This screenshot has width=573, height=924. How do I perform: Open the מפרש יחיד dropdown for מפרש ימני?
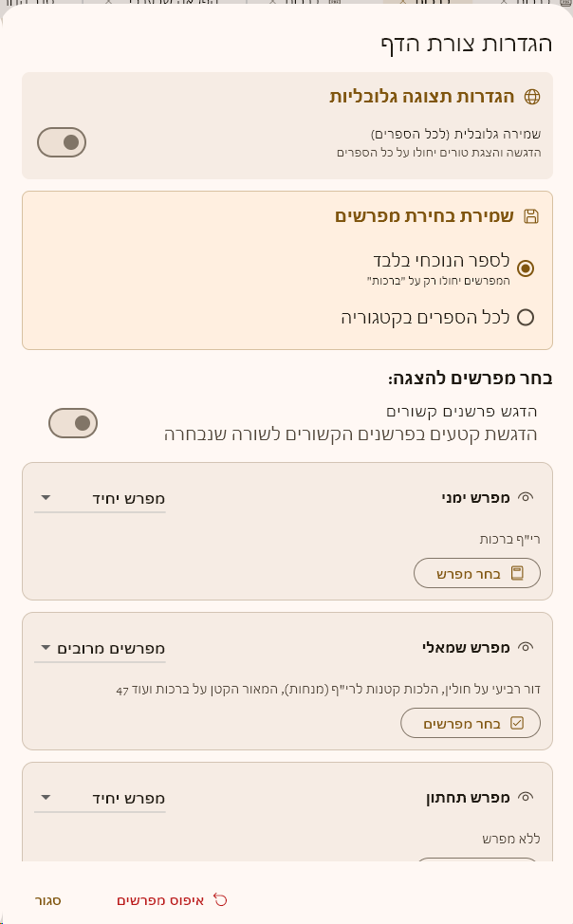[x=100, y=498]
